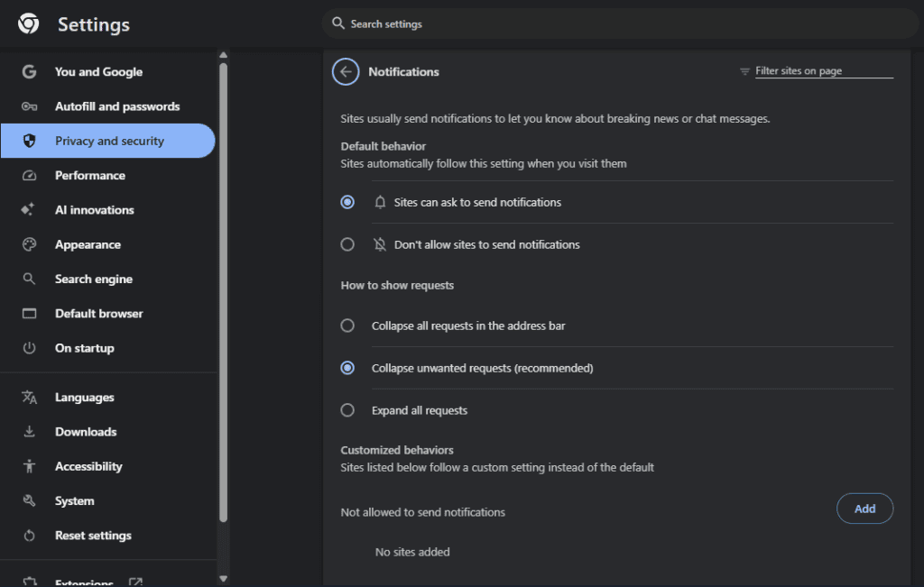Open System settings
This screenshot has width=924, height=587.
point(108,500)
